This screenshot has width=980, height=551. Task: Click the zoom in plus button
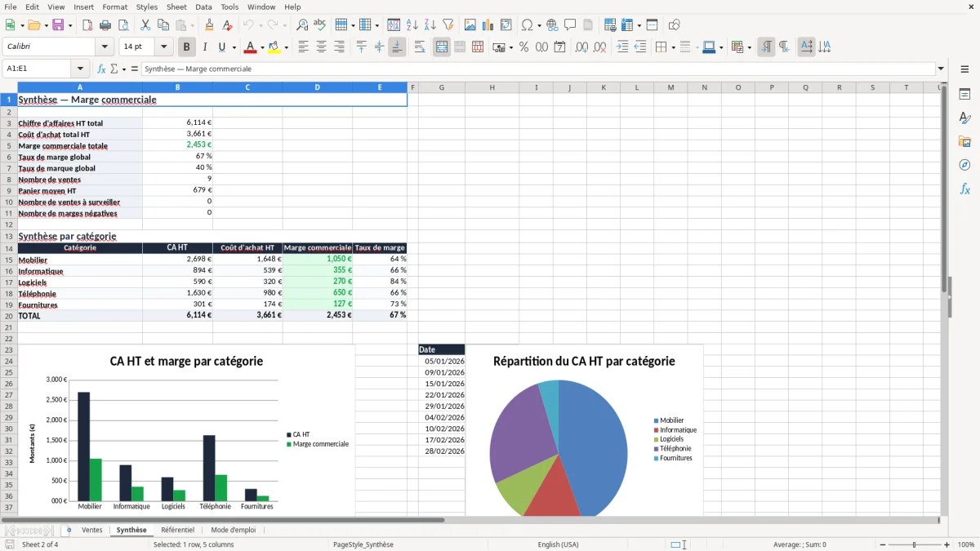point(947,544)
